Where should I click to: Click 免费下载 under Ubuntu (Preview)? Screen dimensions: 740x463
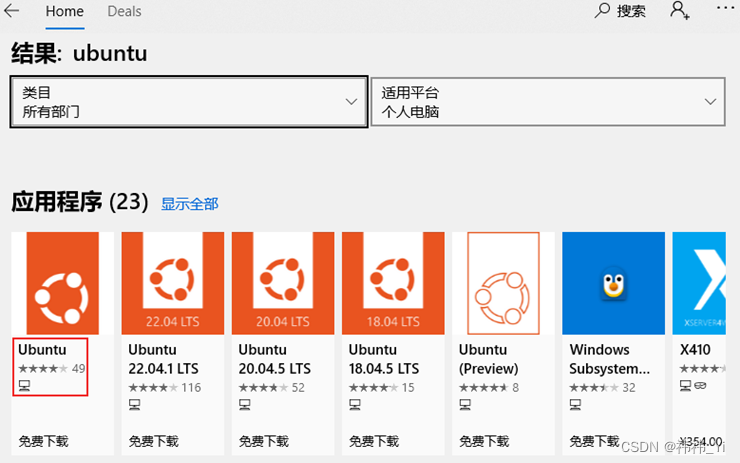click(x=484, y=441)
